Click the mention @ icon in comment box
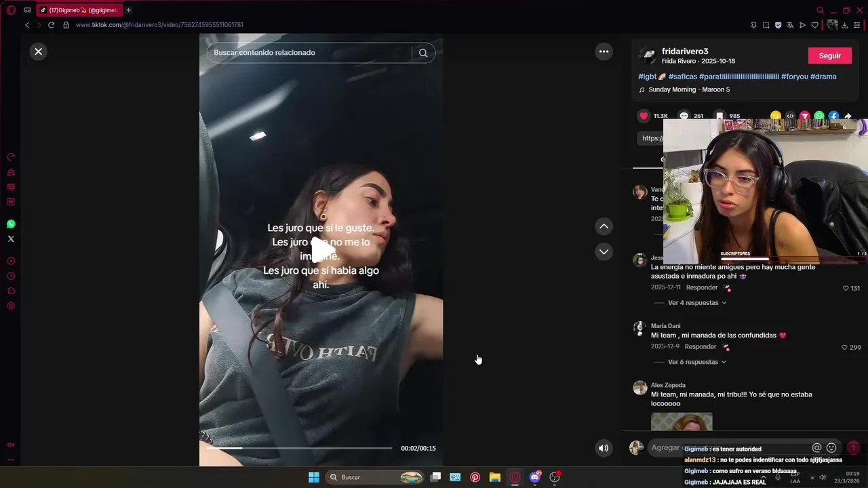The width and height of the screenshot is (868, 488). (x=816, y=448)
